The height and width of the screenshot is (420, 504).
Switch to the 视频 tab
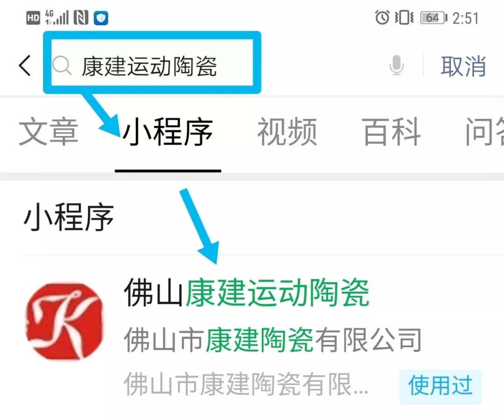tap(287, 132)
